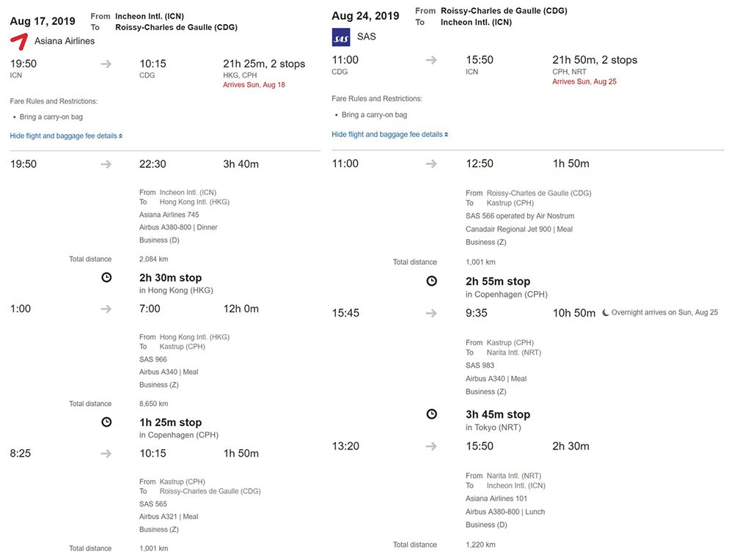Click clock icon beside Hong Kong stop
Viewport: 734px width, 560px height.
click(x=106, y=278)
